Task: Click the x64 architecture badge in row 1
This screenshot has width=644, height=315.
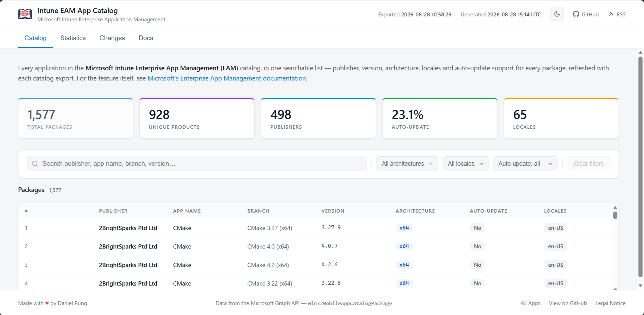Action: point(404,228)
